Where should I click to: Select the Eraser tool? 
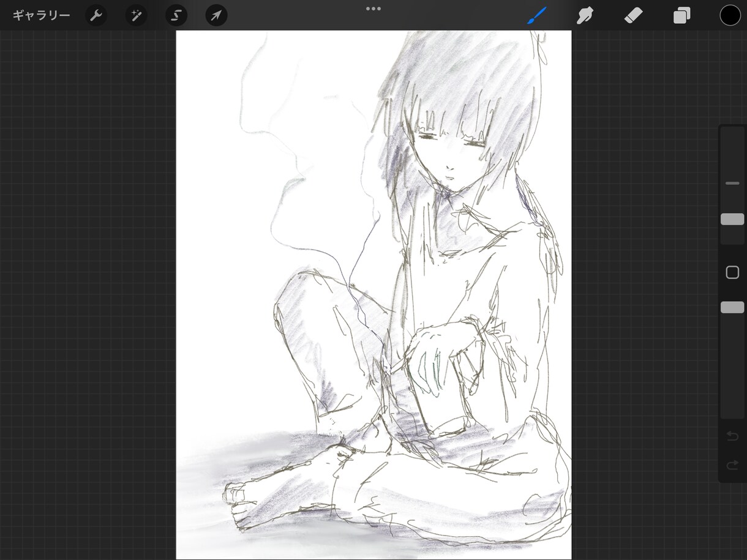(633, 15)
